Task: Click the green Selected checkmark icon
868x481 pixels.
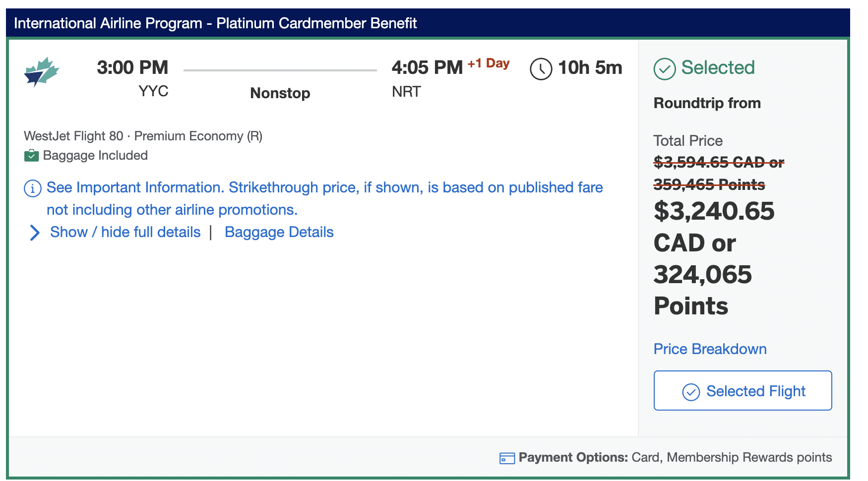Action: coord(664,69)
